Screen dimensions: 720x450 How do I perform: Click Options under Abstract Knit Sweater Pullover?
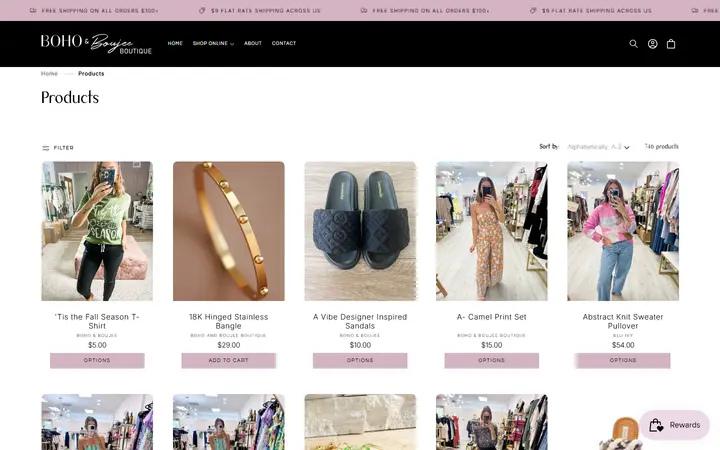pyautogui.click(x=623, y=360)
